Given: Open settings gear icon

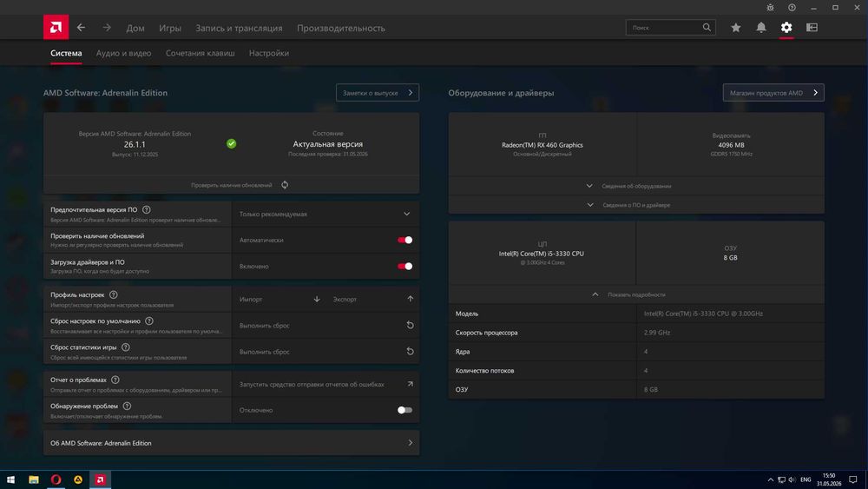Looking at the screenshot, I should (786, 27).
